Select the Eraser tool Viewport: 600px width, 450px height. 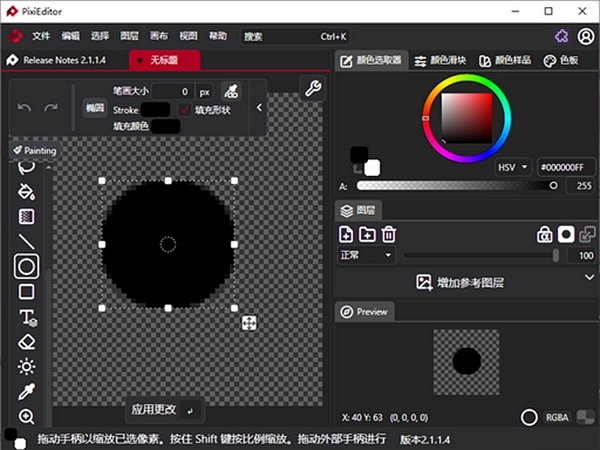point(26,342)
